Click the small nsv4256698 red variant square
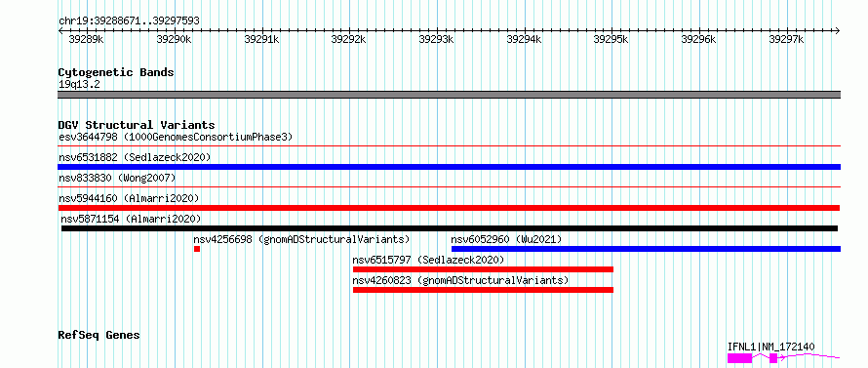The height and width of the screenshot is (368, 868). [x=197, y=249]
